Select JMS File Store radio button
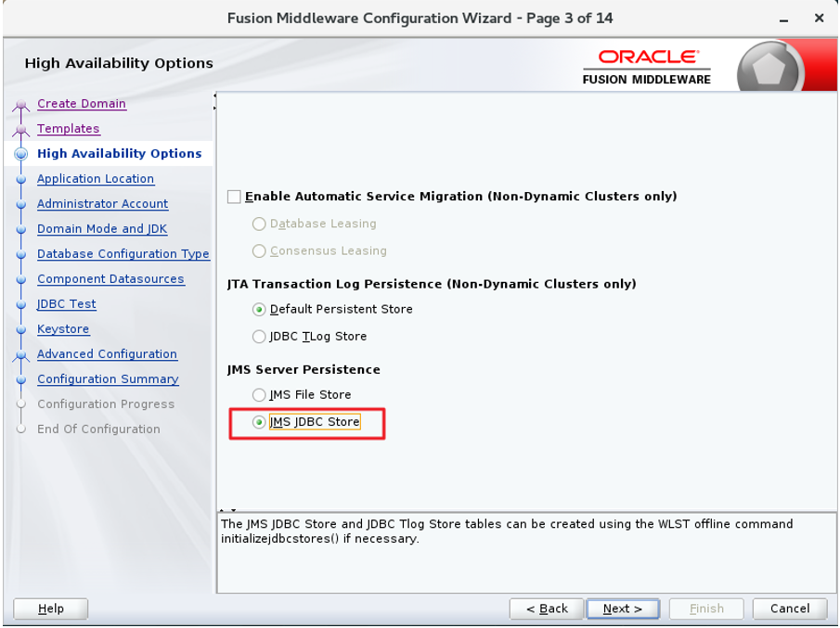The image size is (840, 628). pyautogui.click(x=259, y=394)
